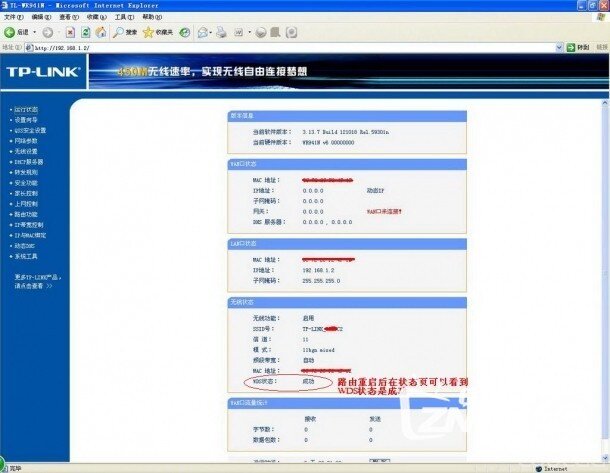The width and height of the screenshot is (610, 473).
Task: Click the address bar showing http://192.168.1.2/
Action: point(294,48)
